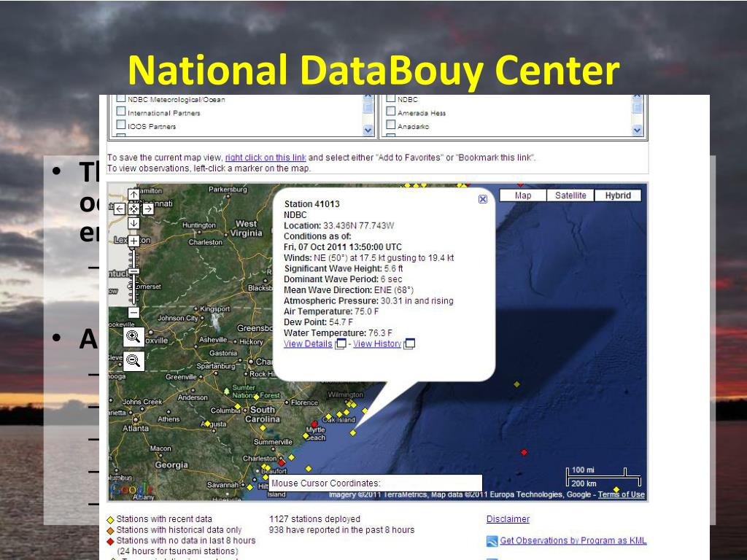The width and height of the screenshot is (747, 560).
Task: Open the Terms of Use link
Action: [622, 494]
